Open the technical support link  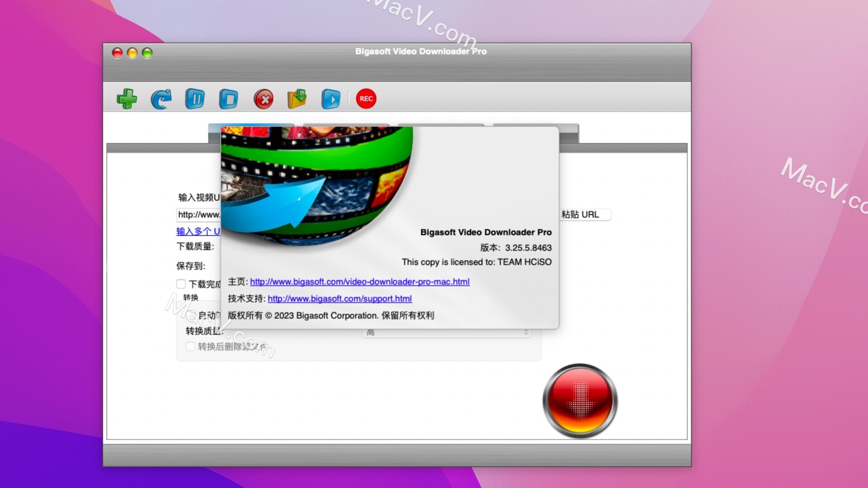coord(340,299)
